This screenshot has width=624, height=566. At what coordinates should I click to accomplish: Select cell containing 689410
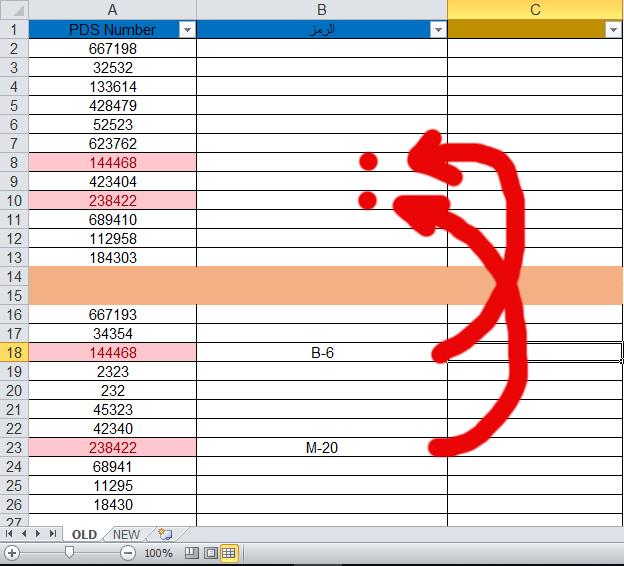click(113, 220)
